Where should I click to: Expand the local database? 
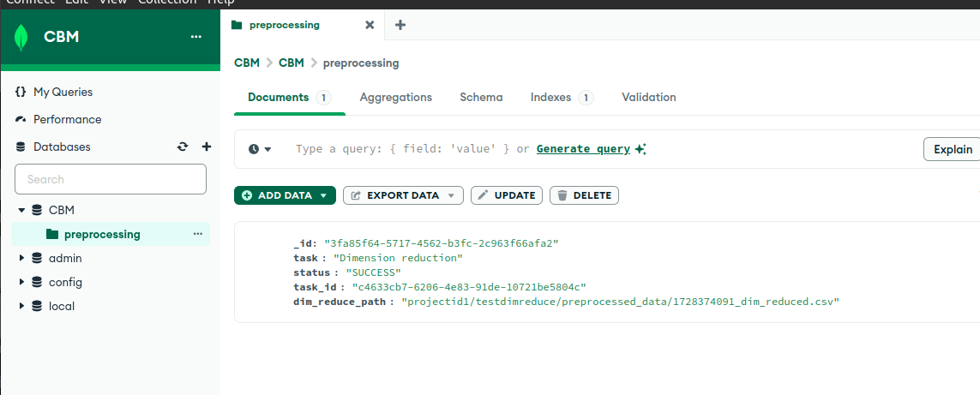[x=21, y=306]
